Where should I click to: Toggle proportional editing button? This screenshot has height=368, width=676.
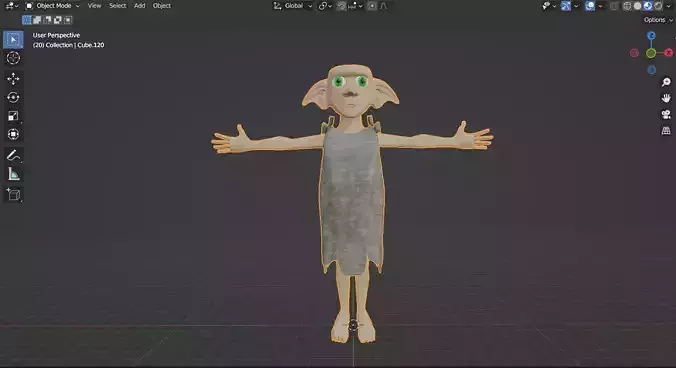372,6
